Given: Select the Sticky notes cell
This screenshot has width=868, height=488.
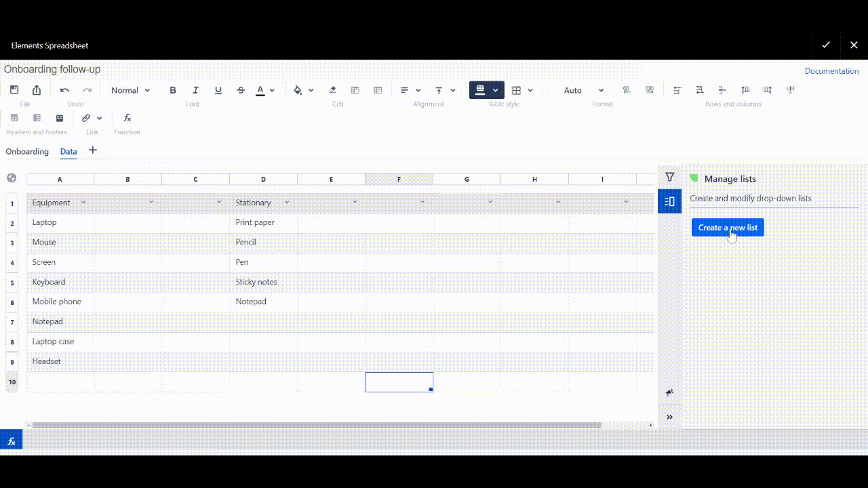Looking at the screenshot, I should [x=256, y=282].
